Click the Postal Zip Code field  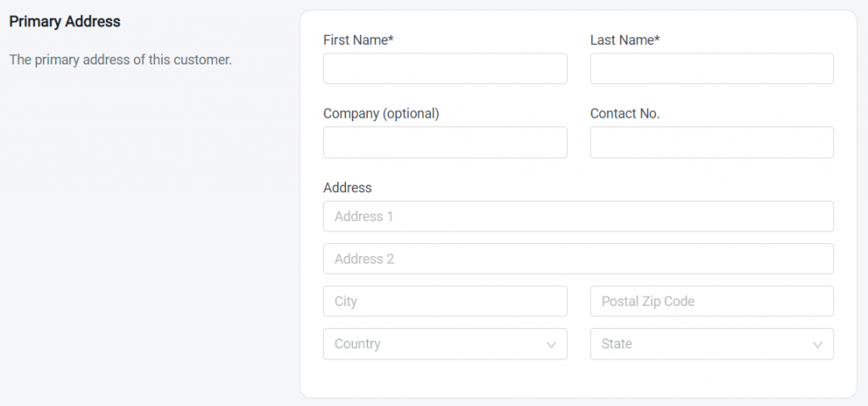(x=712, y=301)
